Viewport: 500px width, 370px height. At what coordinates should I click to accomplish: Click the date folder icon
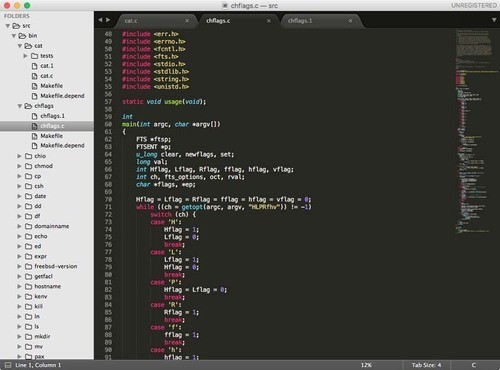[x=29, y=196]
